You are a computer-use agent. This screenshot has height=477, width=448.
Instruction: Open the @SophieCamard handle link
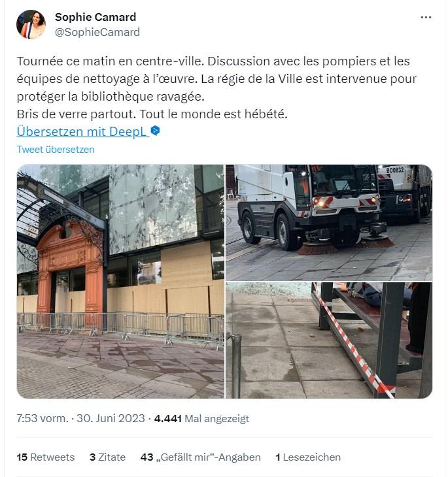pyautogui.click(x=97, y=32)
